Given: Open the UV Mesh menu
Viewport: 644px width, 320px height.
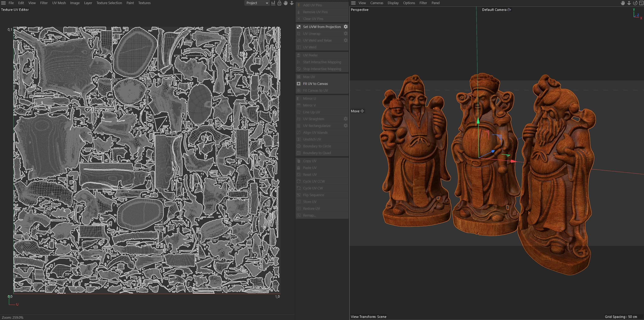Looking at the screenshot, I should point(59,3).
